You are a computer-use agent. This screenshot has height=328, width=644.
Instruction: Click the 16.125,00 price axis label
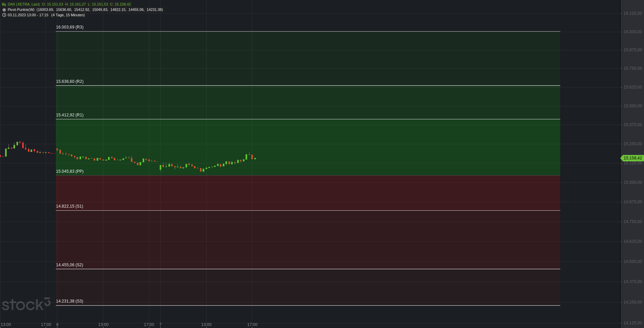[x=633, y=13]
